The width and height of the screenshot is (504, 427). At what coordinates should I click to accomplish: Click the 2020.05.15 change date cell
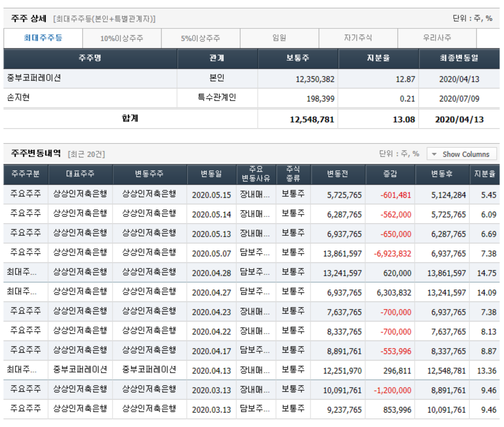[x=211, y=195]
